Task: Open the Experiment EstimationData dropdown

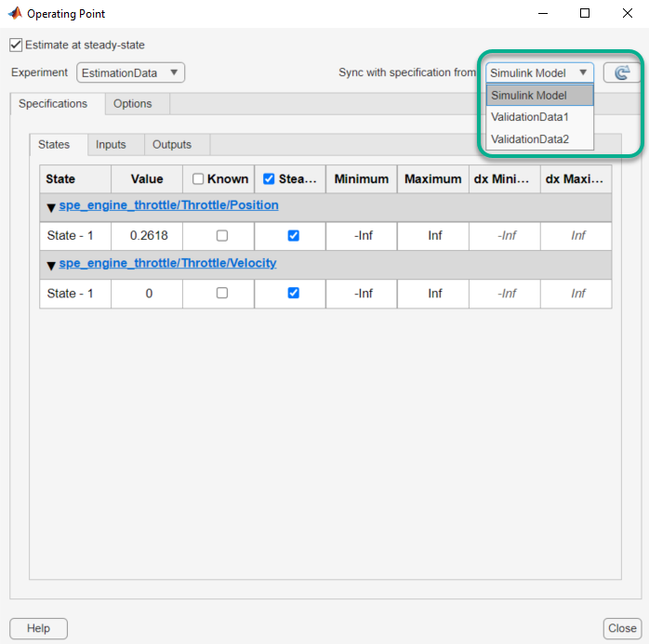Action: click(x=130, y=72)
